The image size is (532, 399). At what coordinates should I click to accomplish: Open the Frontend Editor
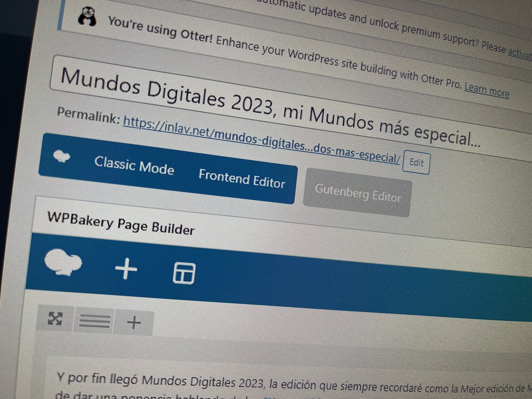click(242, 179)
